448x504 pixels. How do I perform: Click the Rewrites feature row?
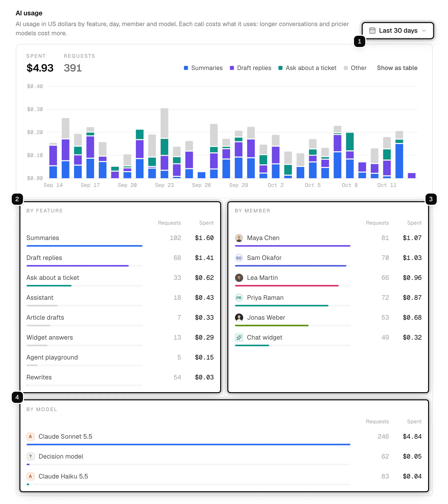120,379
